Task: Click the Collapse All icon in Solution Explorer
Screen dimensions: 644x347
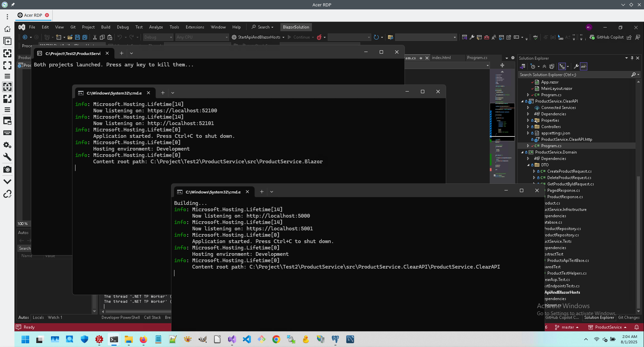Action: click(x=544, y=66)
